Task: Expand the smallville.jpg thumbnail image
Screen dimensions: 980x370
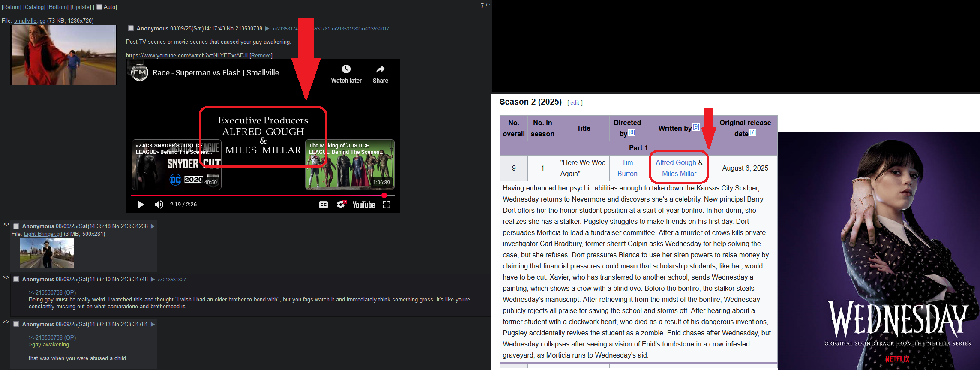Action: (x=64, y=55)
